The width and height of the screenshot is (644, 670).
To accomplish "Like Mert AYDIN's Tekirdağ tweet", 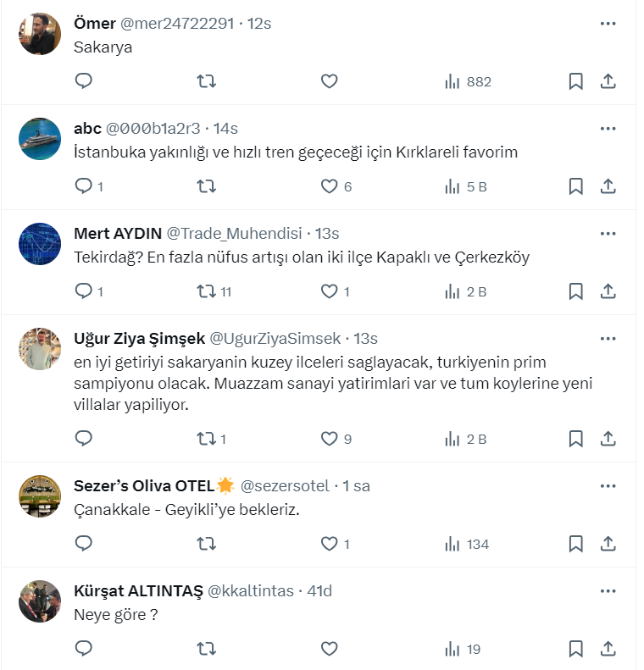I will [x=329, y=291].
